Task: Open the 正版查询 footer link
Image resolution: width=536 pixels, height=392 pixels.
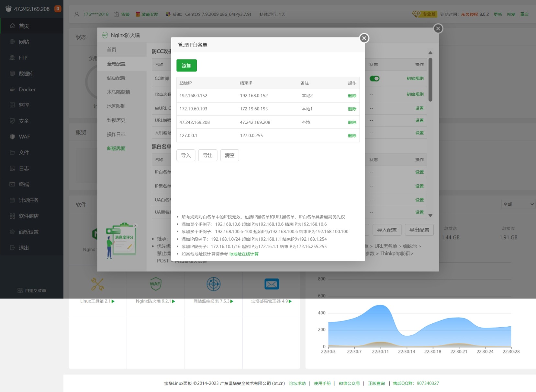Action: click(376, 383)
